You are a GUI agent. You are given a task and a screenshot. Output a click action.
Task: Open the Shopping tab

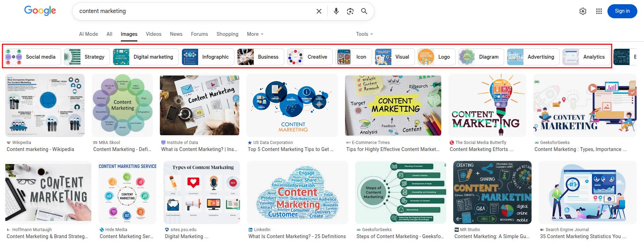tap(227, 34)
